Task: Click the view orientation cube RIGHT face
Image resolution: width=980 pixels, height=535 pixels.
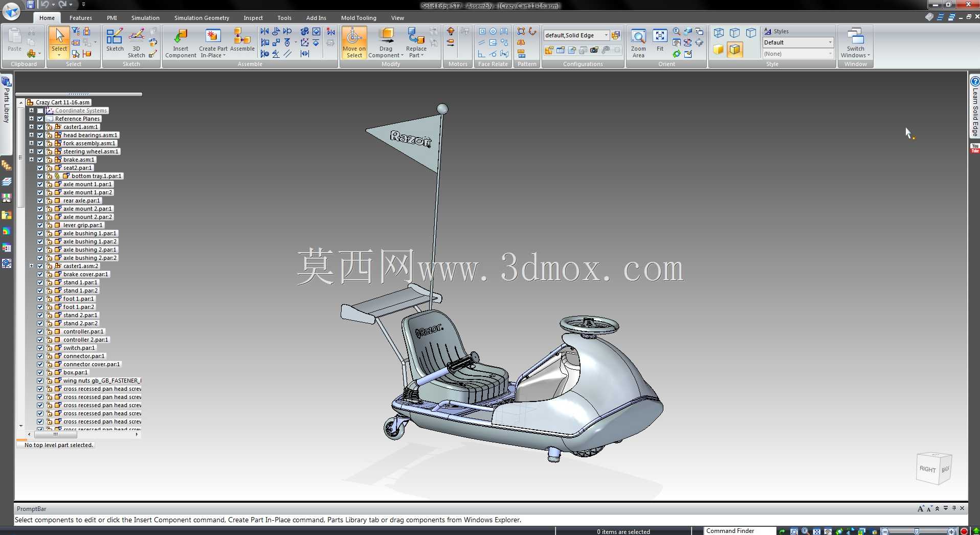Action: [x=927, y=470]
